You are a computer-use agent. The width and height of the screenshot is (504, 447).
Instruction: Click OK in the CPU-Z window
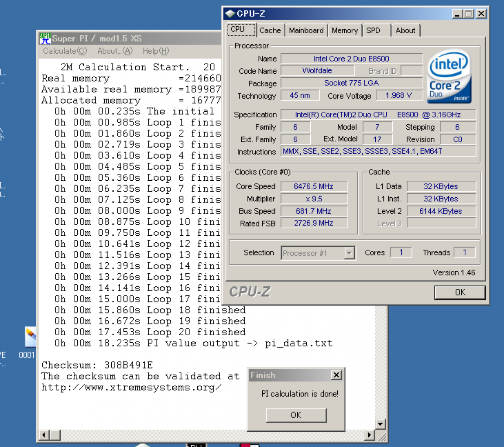tap(459, 292)
